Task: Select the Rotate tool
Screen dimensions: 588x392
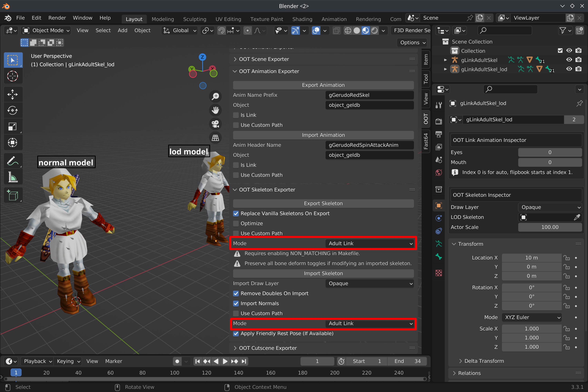Action: click(x=13, y=110)
